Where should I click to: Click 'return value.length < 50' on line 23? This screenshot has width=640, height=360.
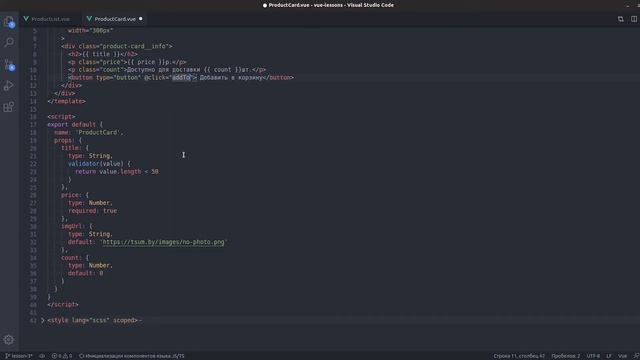coord(117,171)
